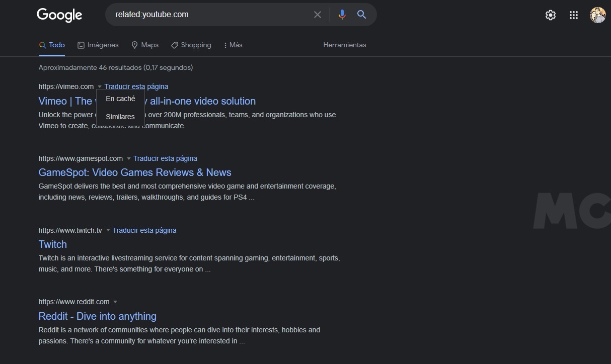Open the GameSpot search result title

click(x=135, y=172)
